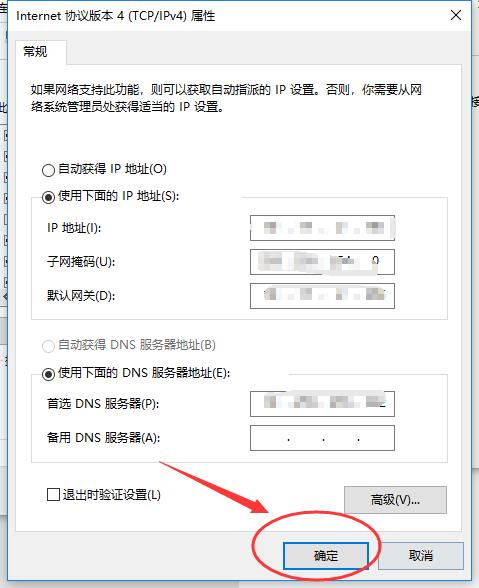Select 自动获得 IP 地址 radio option

coord(48,170)
